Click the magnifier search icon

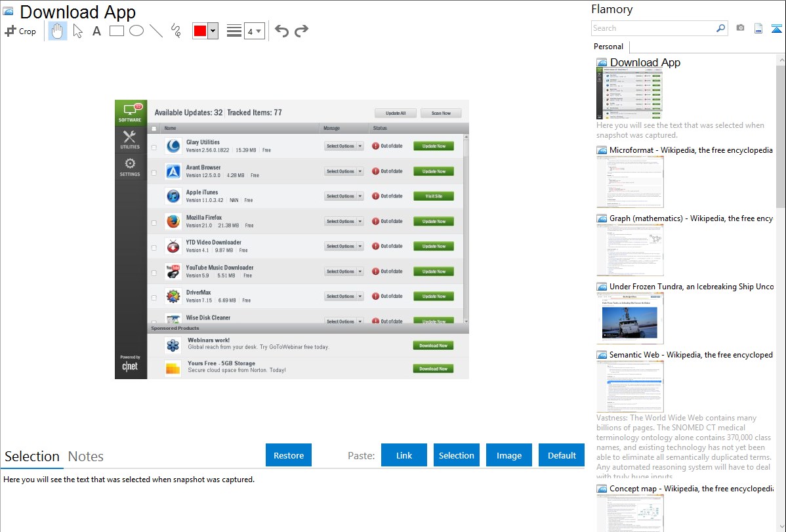(720, 28)
